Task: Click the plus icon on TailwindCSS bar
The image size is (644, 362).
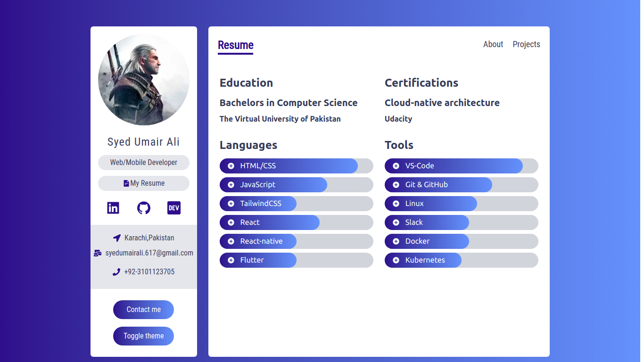Action: (231, 204)
